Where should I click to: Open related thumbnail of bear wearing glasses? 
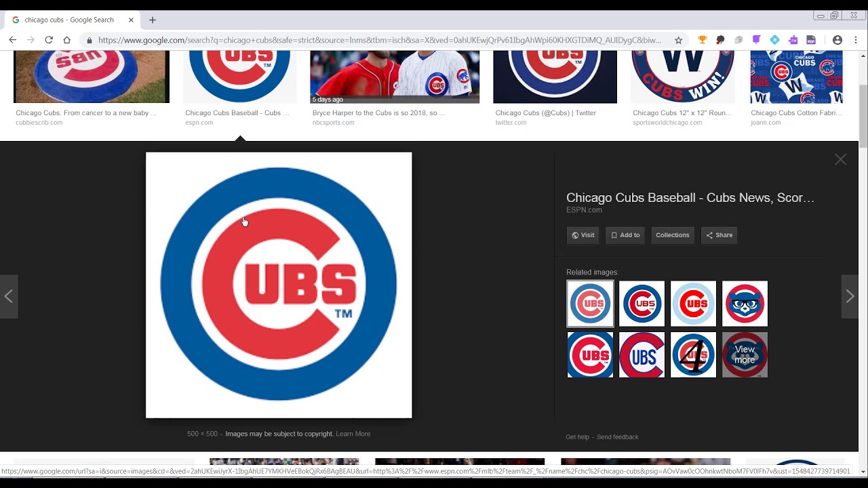coord(745,304)
